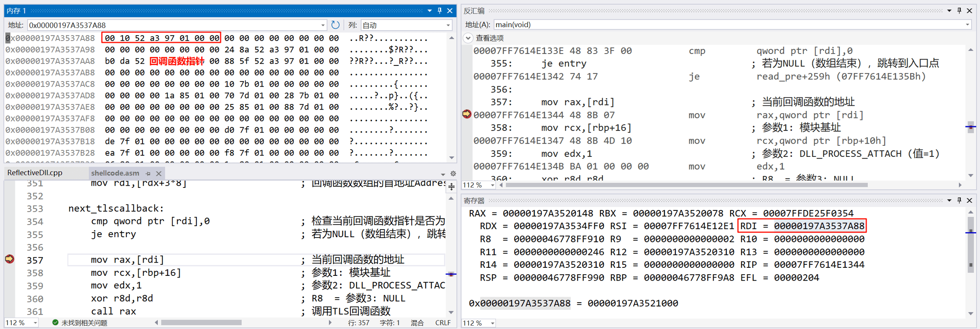Viewport: 980px width, 329px height.
Task: Click current-line arrow marker at line 357
Action: click(x=9, y=259)
